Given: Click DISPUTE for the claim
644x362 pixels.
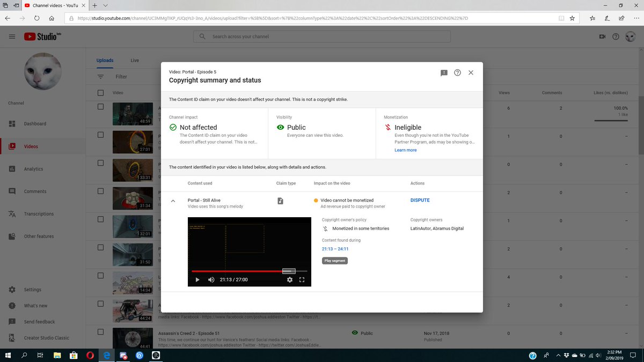Looking at the screenshot, I should [420, 201].
